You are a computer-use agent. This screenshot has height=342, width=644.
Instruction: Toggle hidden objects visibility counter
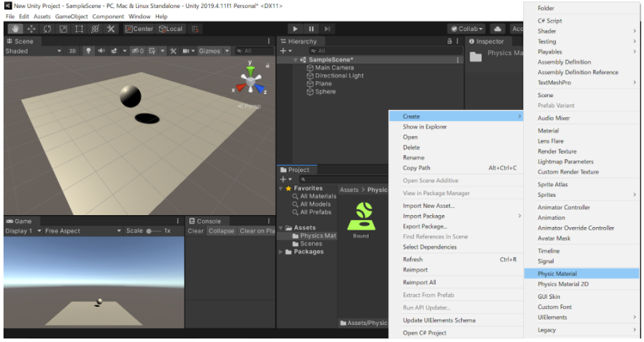(138, 51)
